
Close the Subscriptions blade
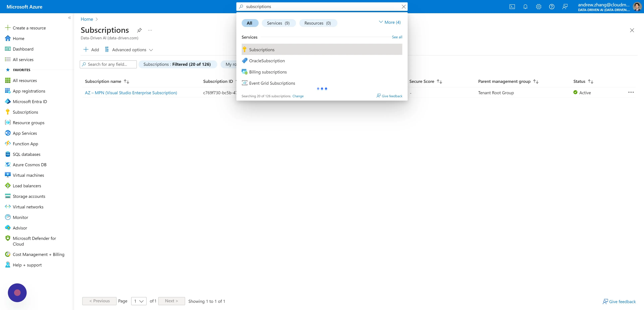pyautogui.click(x=632, y=30)
